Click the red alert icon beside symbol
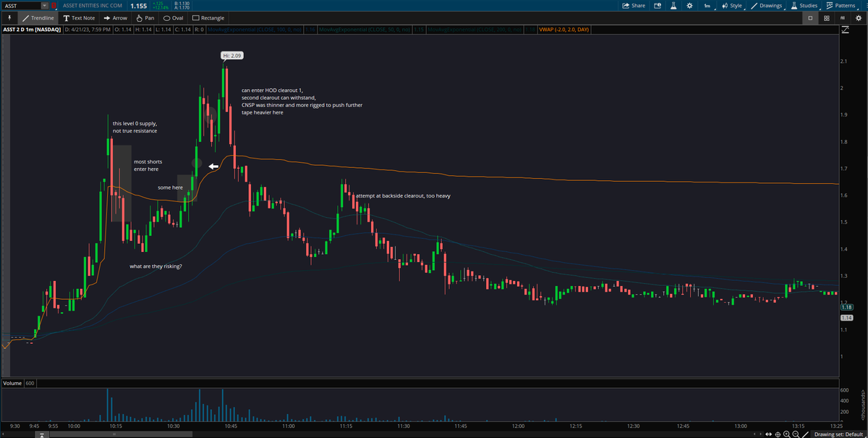Image resolution: width=868 pixels, height=438 pixels. (54, 6)
